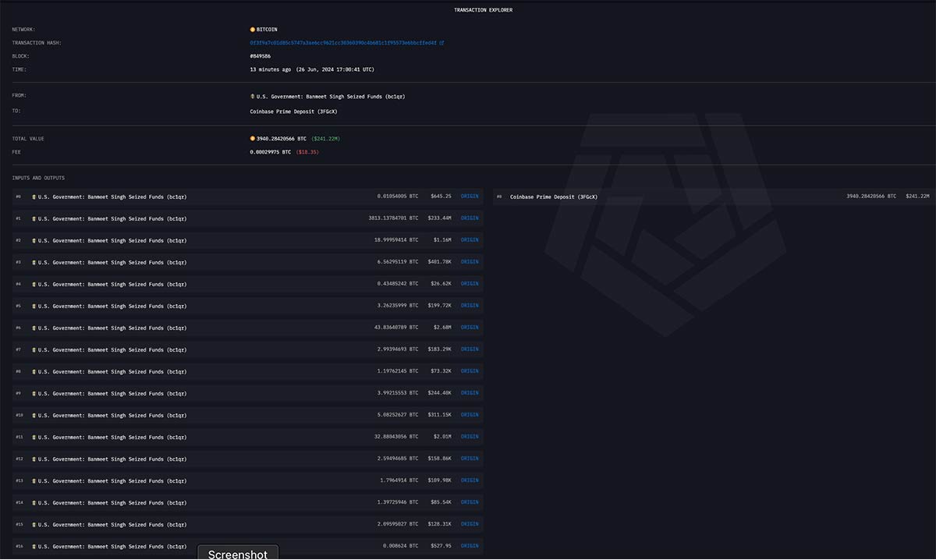Open Coinbase Prime Deposit in the To field
This screenshot has height=560, width=936.
(x=293, y=112)
